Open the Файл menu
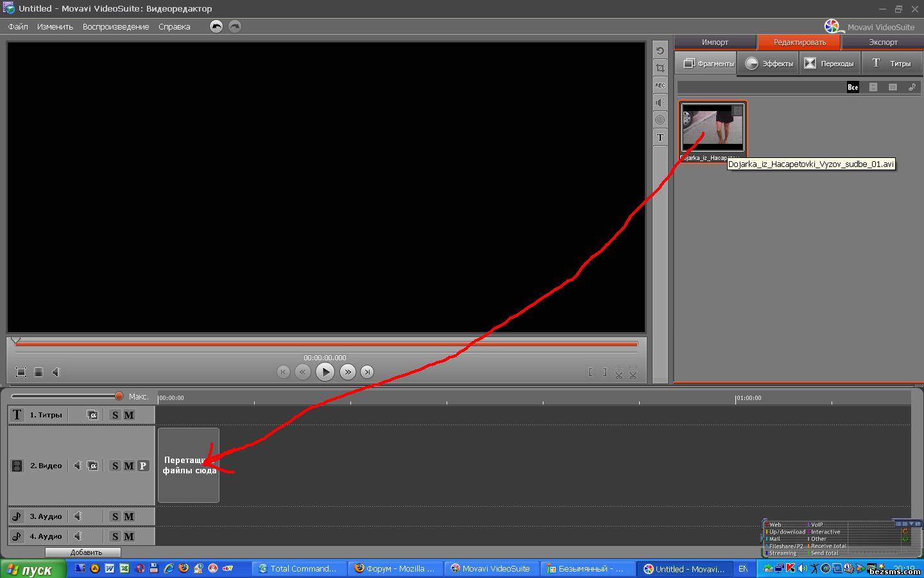The width and height of the screenshot is (924, 578). pyautogui.click(x=18, y=27)
